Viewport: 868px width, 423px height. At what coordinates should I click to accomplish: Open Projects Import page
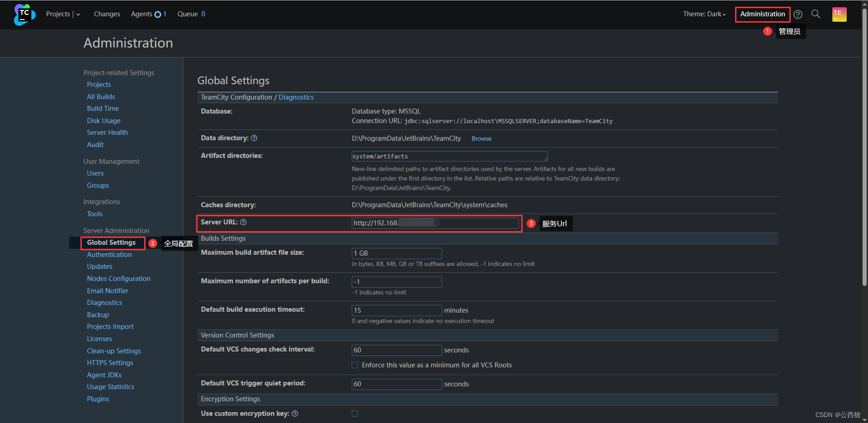coord(110,327)
